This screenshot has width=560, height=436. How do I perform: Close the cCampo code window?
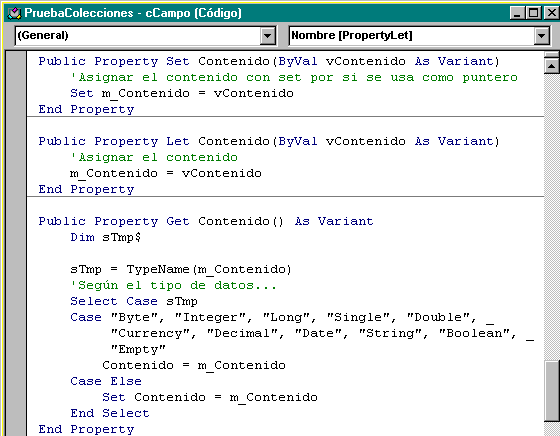click(x=551, y=13)
